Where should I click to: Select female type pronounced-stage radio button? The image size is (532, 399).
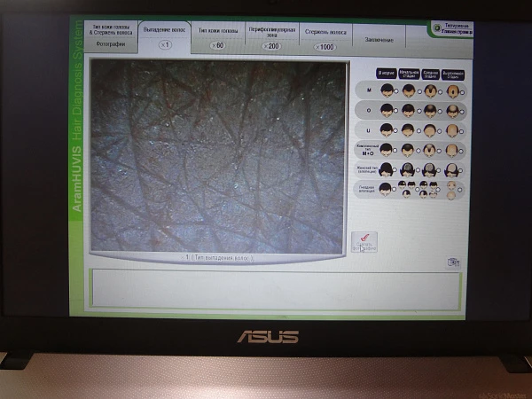461,169
